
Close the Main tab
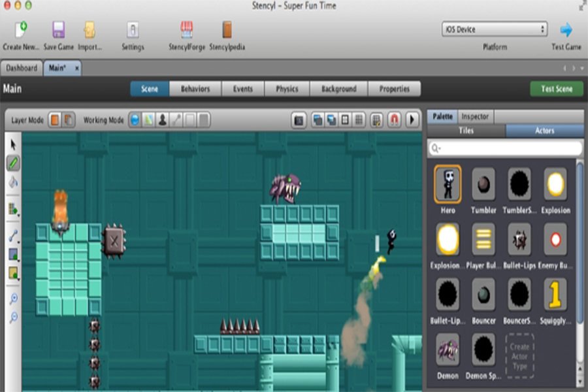[76, 68]
